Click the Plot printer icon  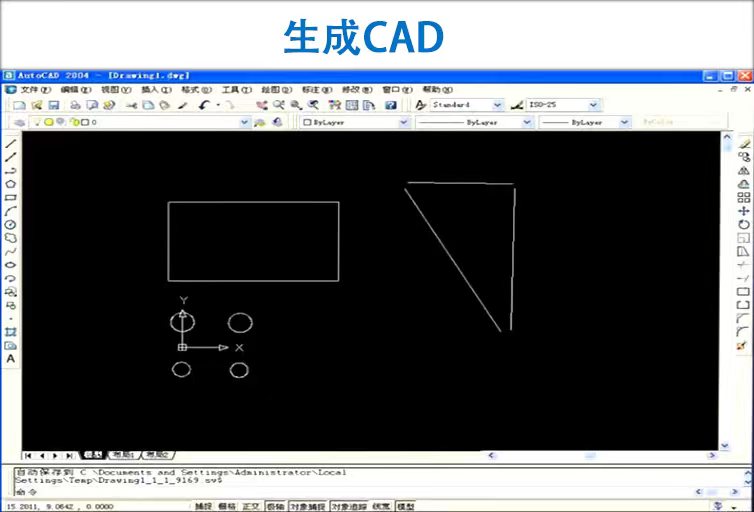coord(75,105)
